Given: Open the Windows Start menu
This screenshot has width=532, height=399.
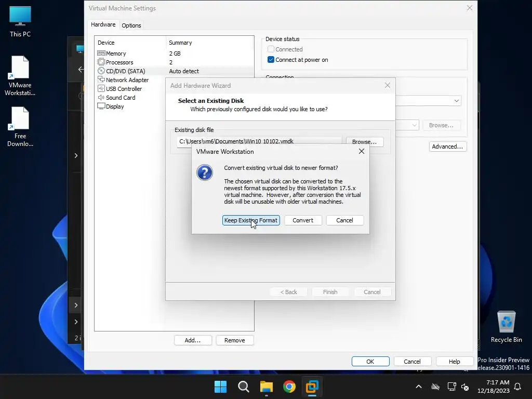Looking at the screenshot, I should pos(220,387).
